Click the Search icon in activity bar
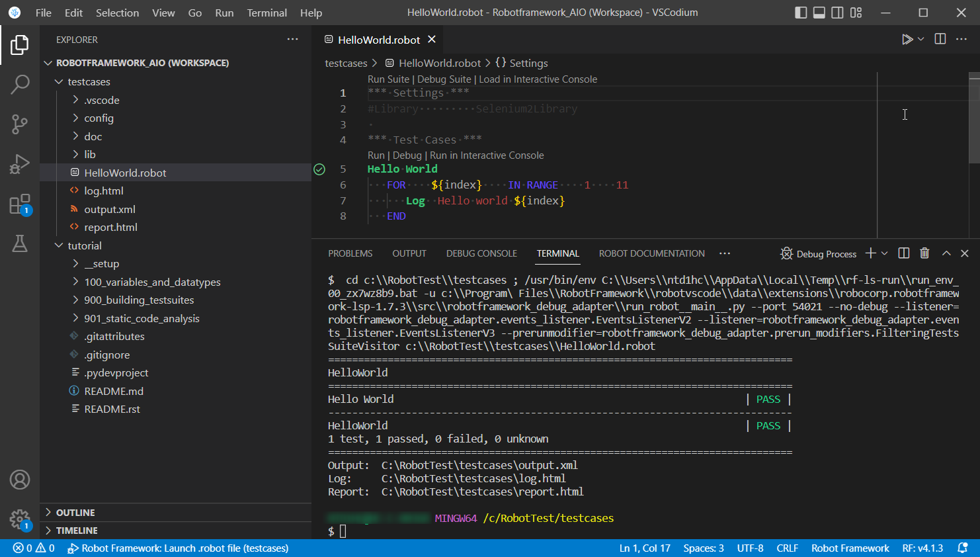The height and width of the screenshot is (557, 980). (x=20, y=85)
